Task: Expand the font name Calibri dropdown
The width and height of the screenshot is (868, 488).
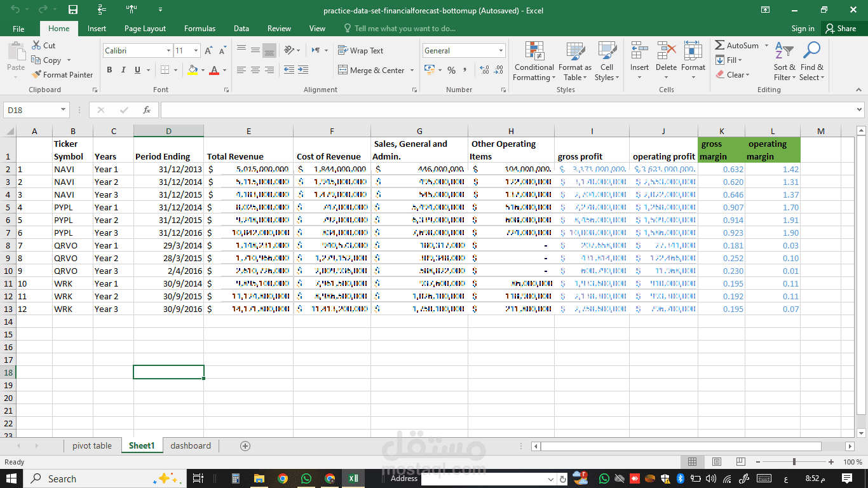Action: click(168, 50)
